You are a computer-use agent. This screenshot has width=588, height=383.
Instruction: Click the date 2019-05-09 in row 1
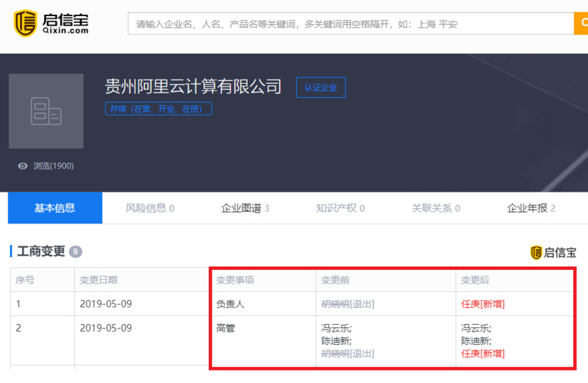coord(106,304)
